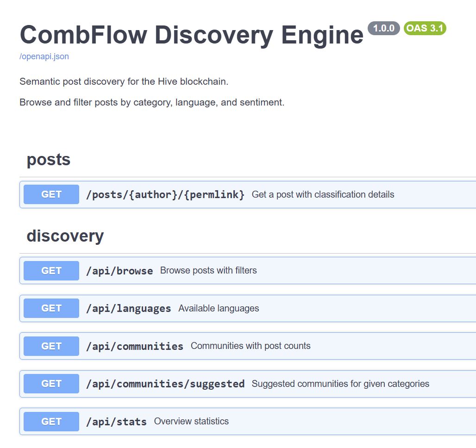The height and width of the screenshot is (448, 476).
Task: Collapse the discovery section heading
Action: pos(65,236)
